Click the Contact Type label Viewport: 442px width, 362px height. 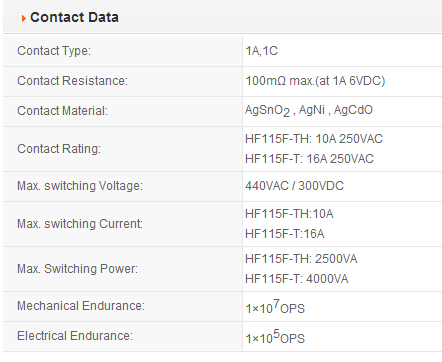point(54,51)
